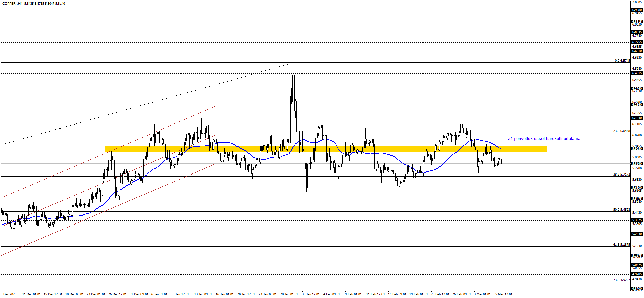Select the 6.4915 price level tag
This screenshot has width=644, height=298.
pos(637,73)
